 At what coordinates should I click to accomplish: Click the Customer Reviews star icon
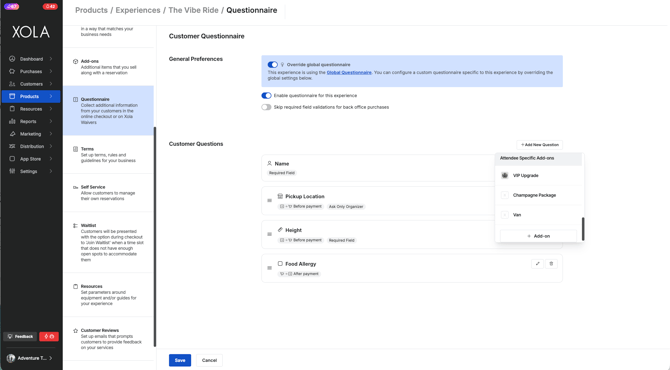click(x=75, y=330)
